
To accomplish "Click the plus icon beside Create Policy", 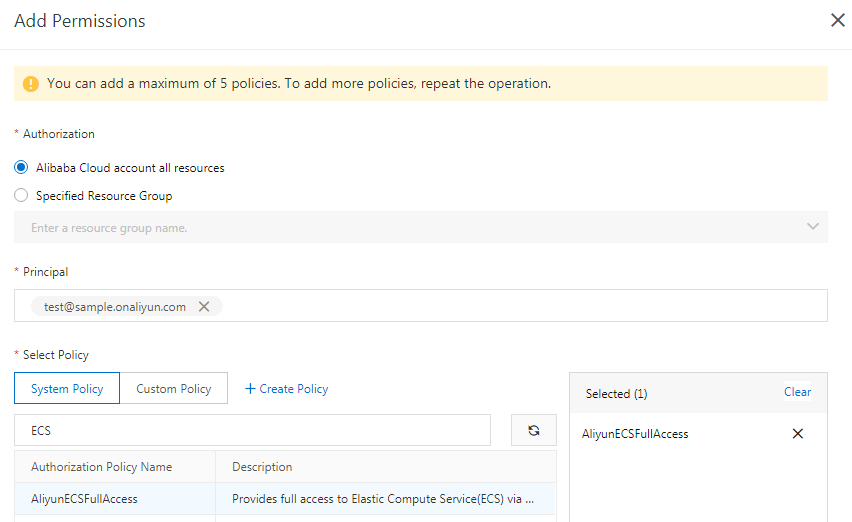I will 250,388.
